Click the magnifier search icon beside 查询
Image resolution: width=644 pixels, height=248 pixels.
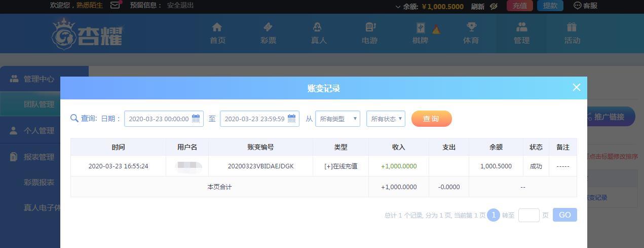(x=74, y=118)
